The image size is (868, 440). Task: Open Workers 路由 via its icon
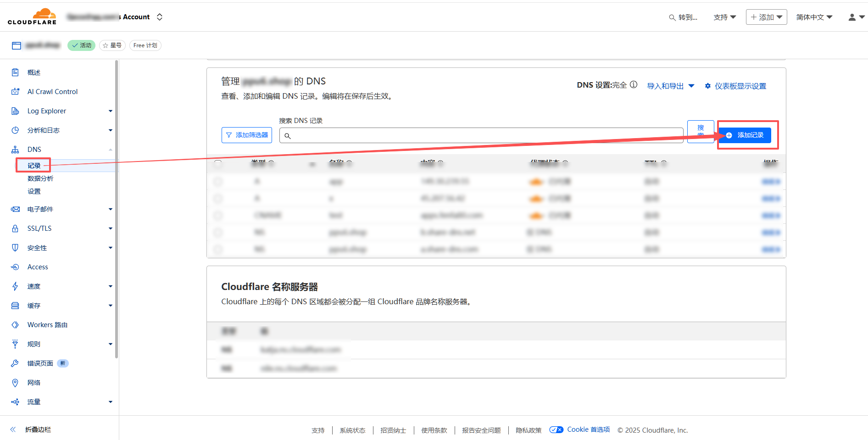(15, 325)
